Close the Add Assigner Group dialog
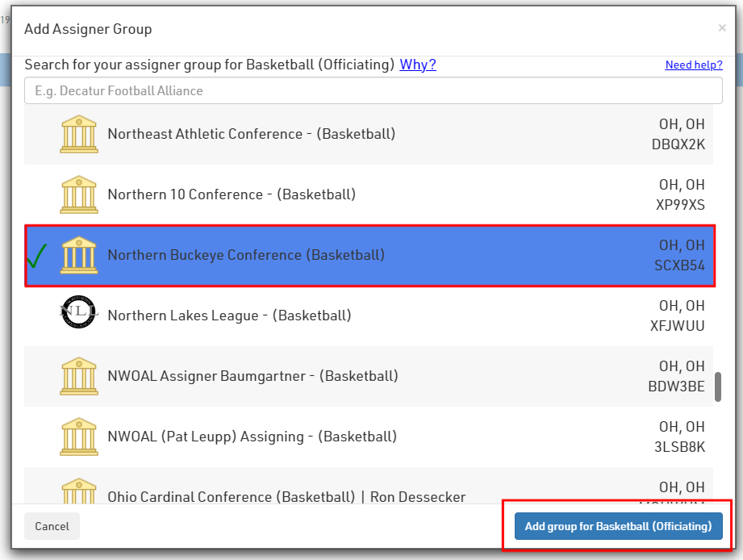Viewport: 743px width, 560px height. coord(721,28)
